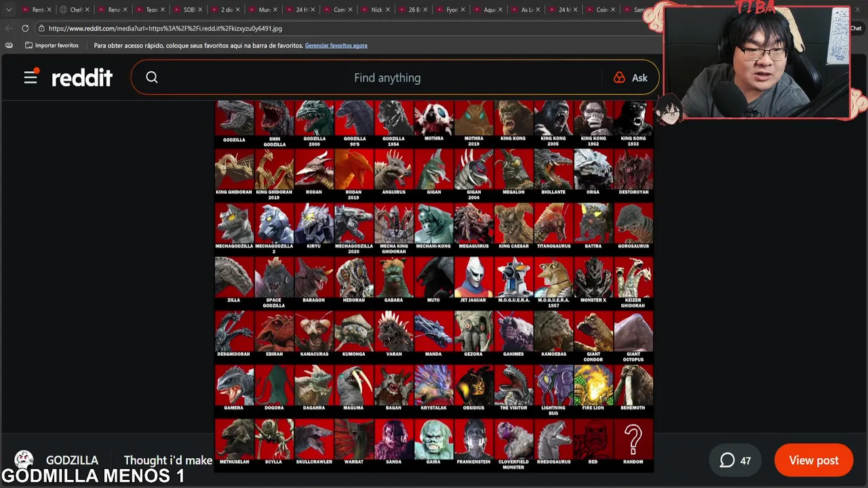Click the Jet Jaguar portrait
868x488 pixels.
click(x=473, y=277)
